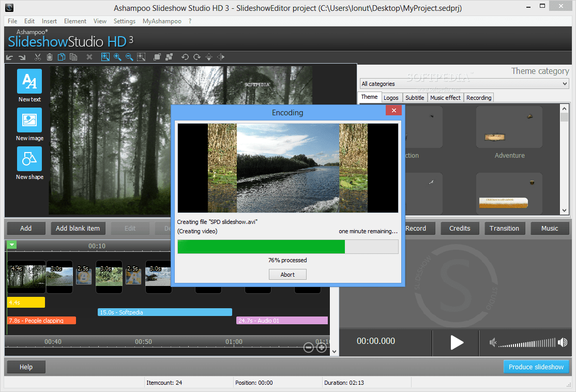Expand the zoom level control near timeline

click(321, 348)
